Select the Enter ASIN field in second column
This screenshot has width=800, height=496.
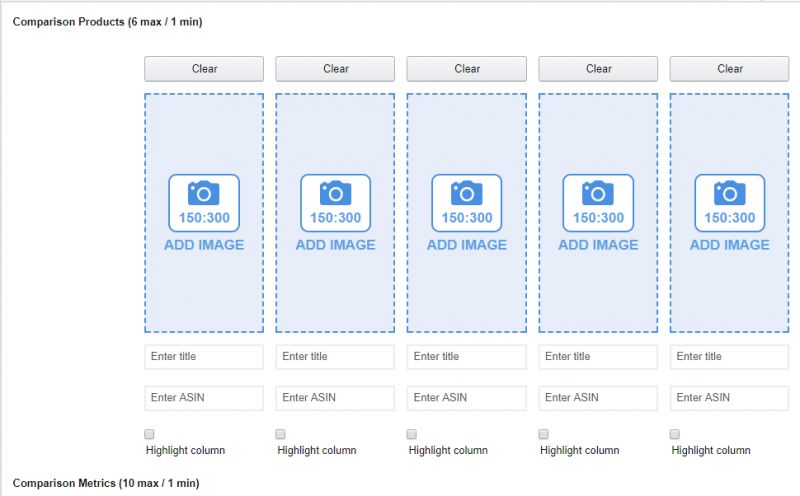(x=335, y=398)
